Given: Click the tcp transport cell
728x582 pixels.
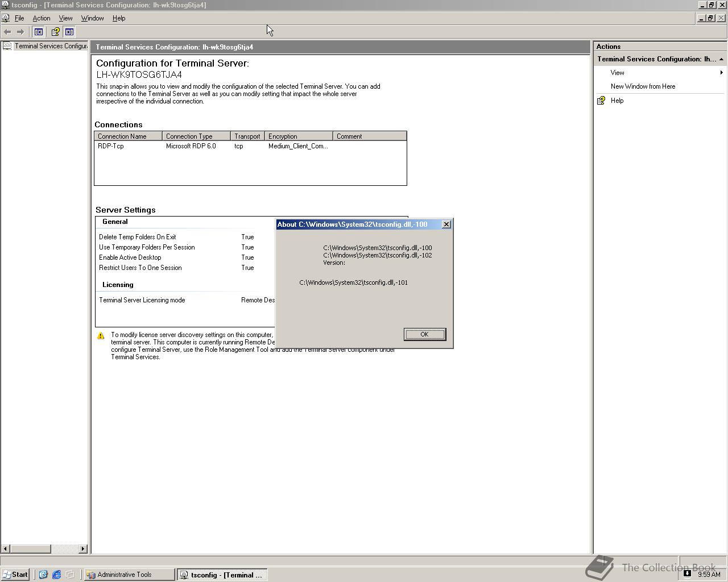Looking at the screenshot, I should tap(239, 146).
